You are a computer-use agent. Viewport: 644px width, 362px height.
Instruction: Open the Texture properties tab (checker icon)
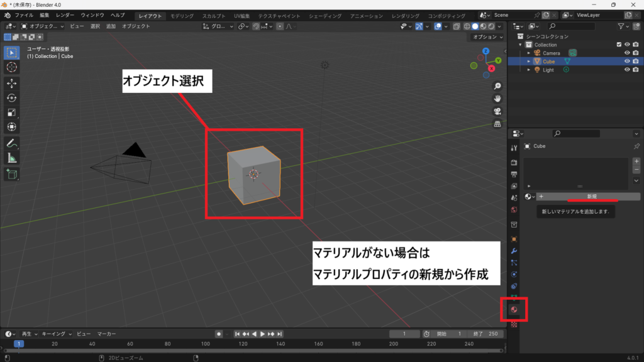(514, 324)
